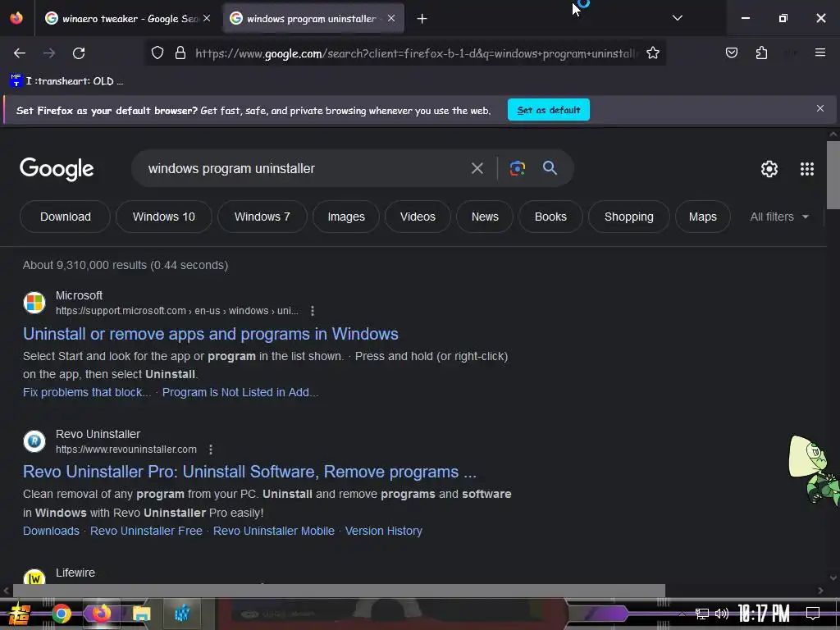
Task: Open Firefox application hamburger menu
Action: tap(819, 52)
